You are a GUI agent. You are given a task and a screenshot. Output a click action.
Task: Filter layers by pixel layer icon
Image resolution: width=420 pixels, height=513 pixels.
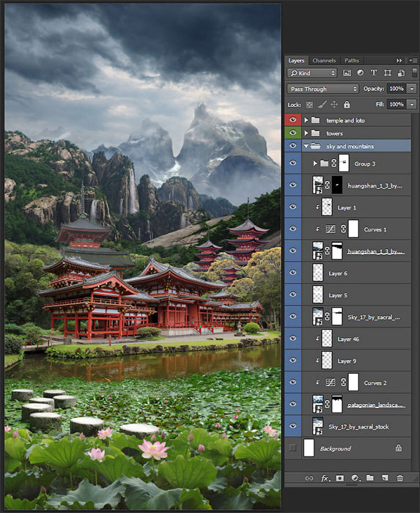[347, 73]
